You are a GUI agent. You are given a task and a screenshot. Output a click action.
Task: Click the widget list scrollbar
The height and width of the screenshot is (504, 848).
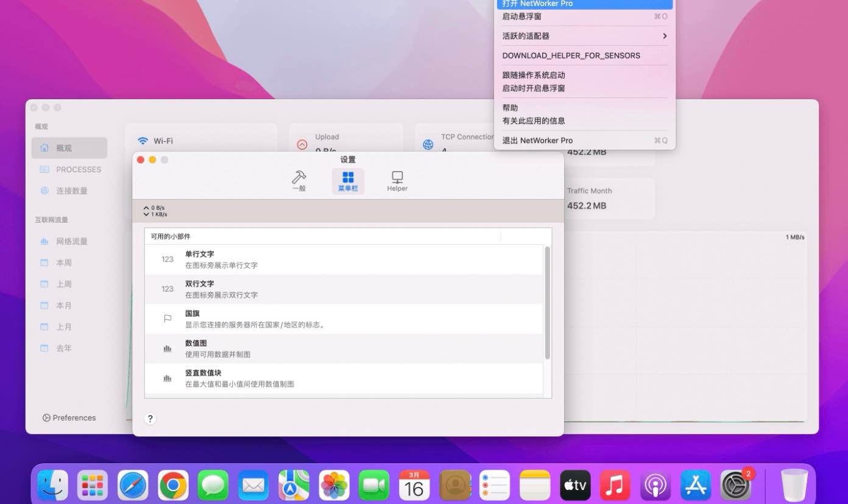coord(547,303)
